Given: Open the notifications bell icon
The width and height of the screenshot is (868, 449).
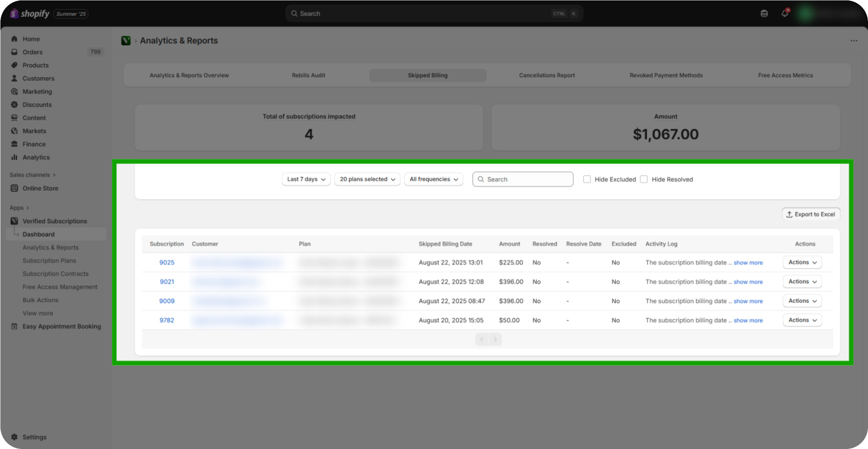Looking at the screenshot, I should pos(784,13).
